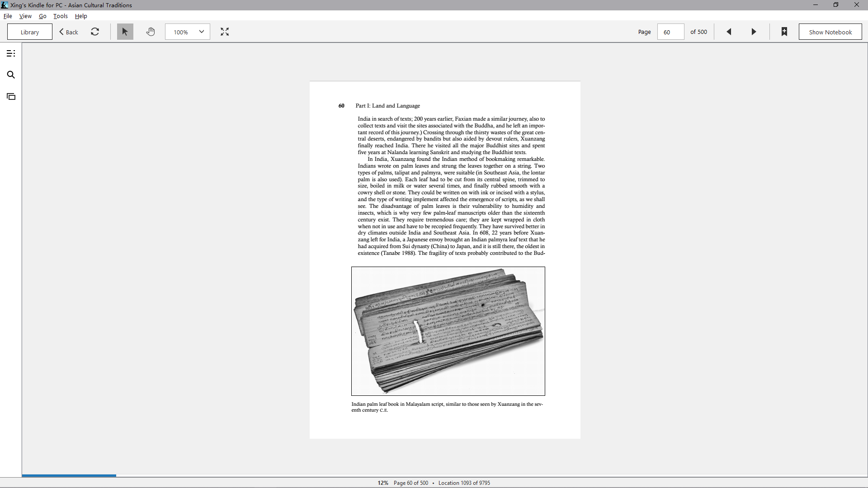Click the Library button
This screenshot has height=488, width=868.
coord(30,32)
